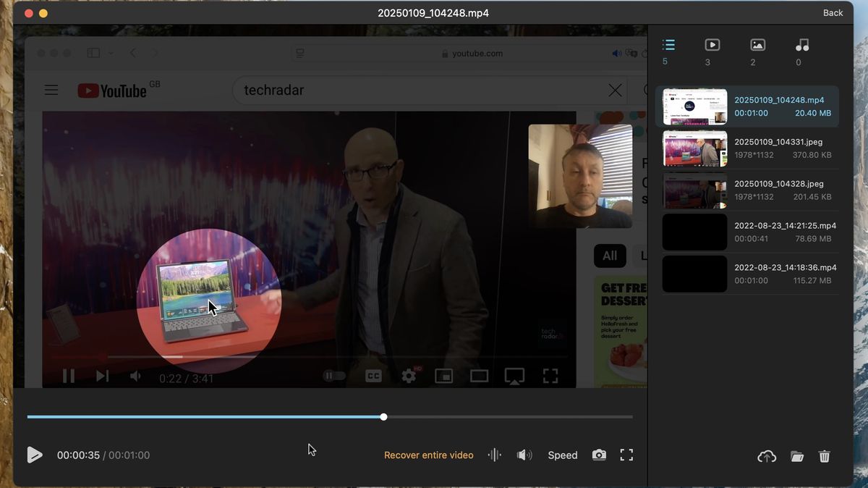Open the Speed playback options
Viewport: 868px width, 488px height.
click(x=563, y=455)
